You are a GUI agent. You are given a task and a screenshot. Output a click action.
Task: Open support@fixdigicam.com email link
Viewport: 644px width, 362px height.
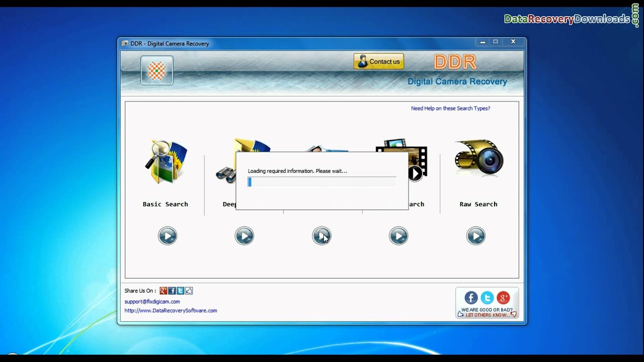(x=152, y=302)
